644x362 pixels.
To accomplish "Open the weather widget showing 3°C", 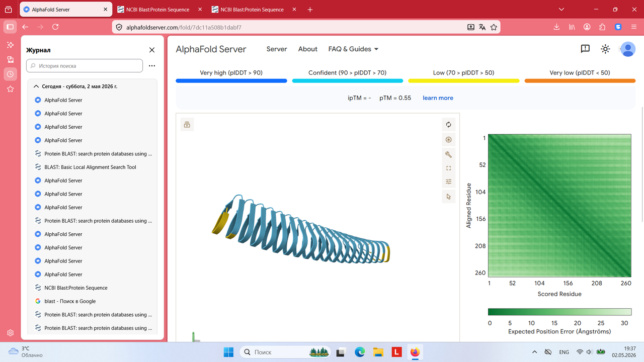I will pos(26,351).
